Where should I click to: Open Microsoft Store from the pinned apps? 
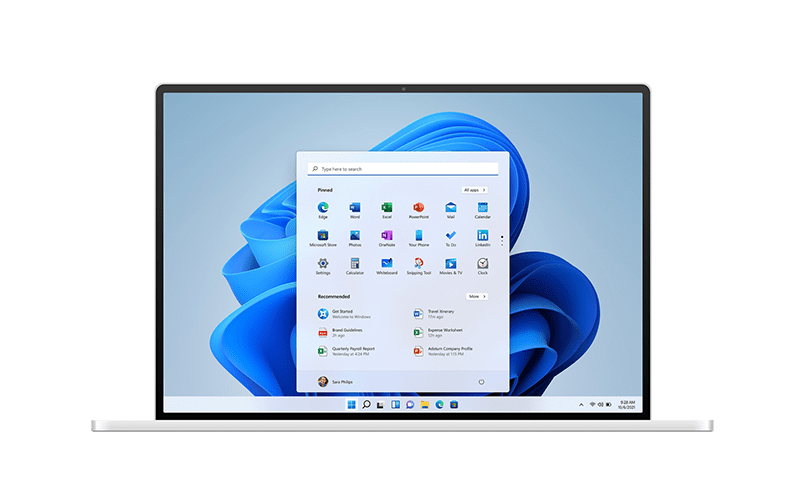pos(323,238)
